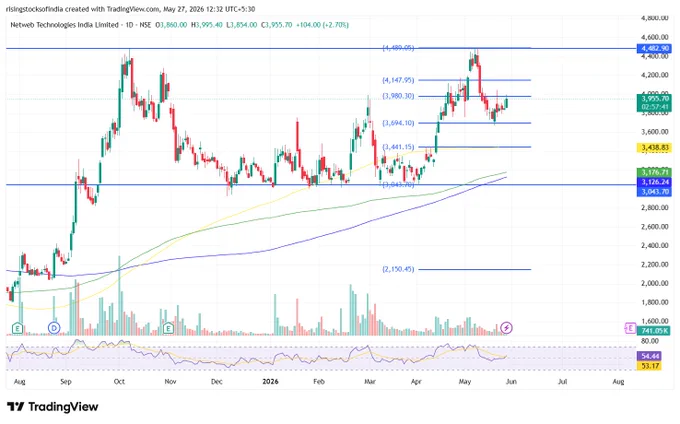
Task: Click the Mar label on time axis
Action: [x=369, y=382]
